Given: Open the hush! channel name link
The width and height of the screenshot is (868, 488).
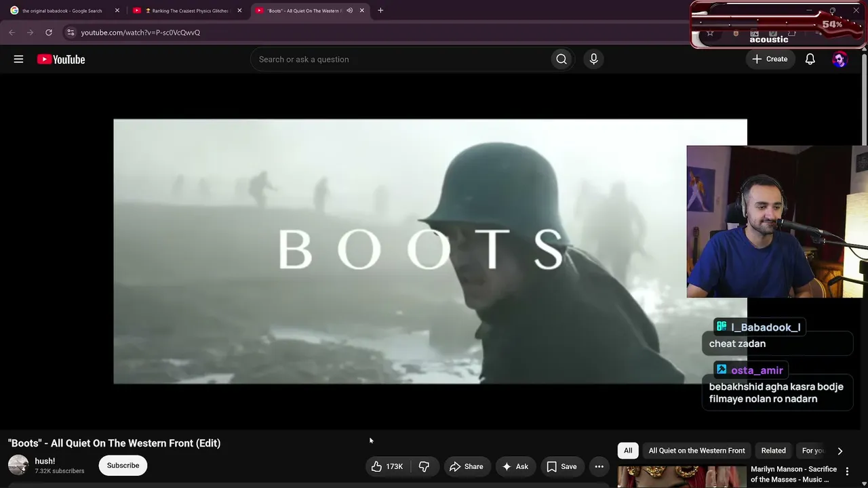Looking at the screenshot, I should [45, 461].
